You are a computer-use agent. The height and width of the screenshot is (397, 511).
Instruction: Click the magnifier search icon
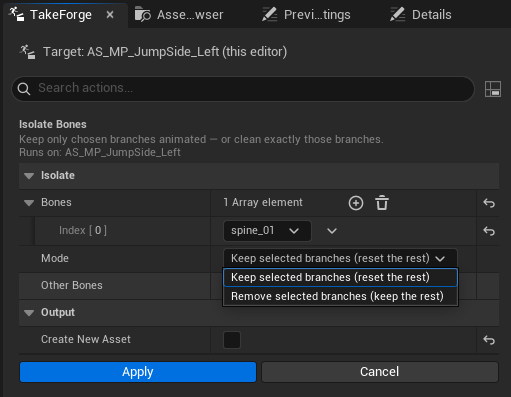pyautogui.click(x=24, y=89)
